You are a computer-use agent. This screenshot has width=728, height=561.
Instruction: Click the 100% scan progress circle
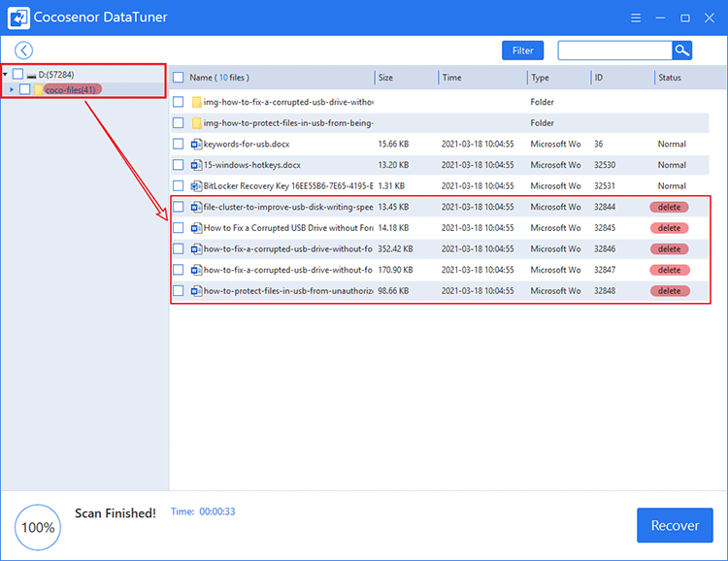38,527
